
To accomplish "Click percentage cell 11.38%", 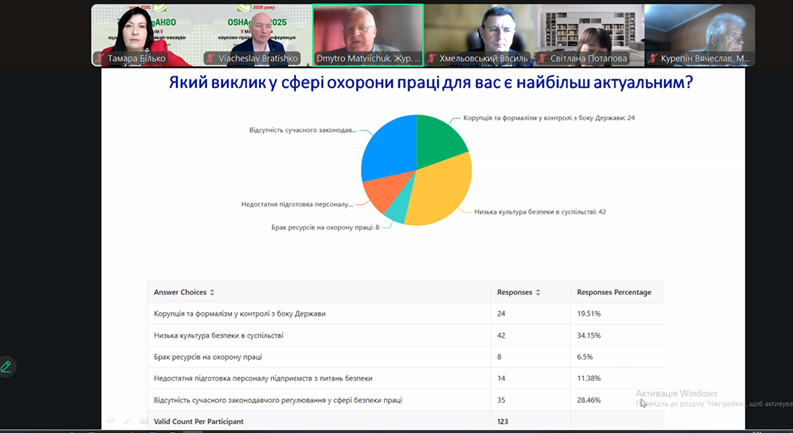I will pos(589,378).
